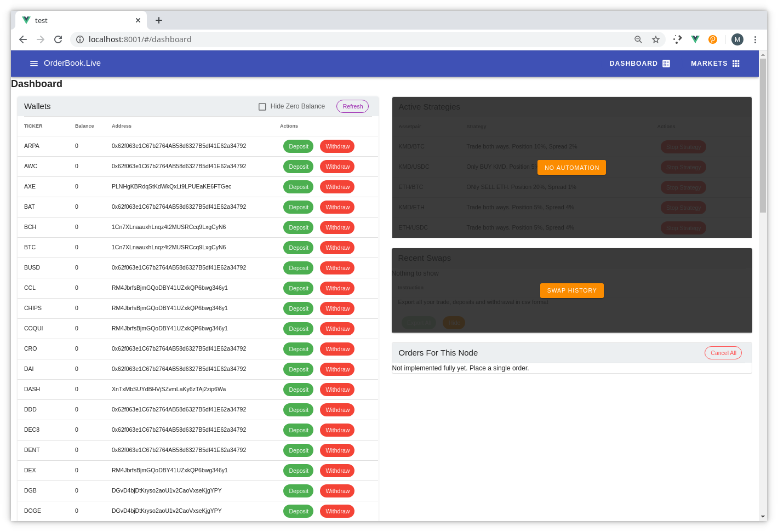Click the OrderBook.Live title
The width and height of the screenshot is (778, 532).
(x=72, y=63)
